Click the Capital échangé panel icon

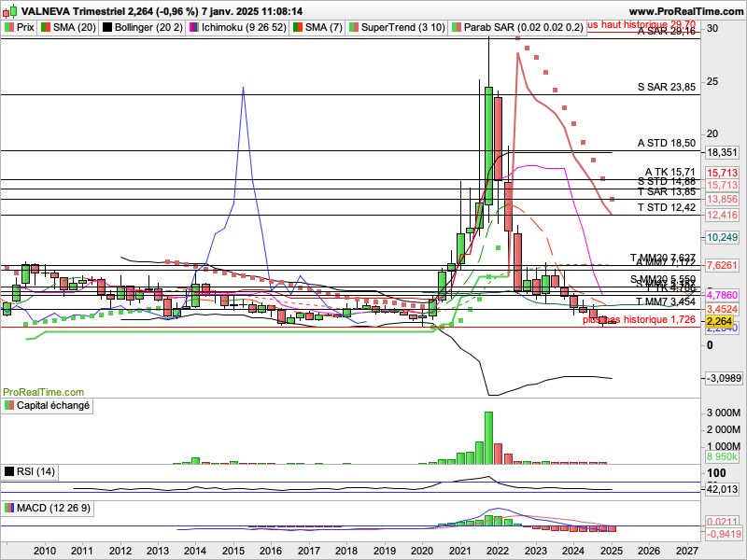coord(9,406)
